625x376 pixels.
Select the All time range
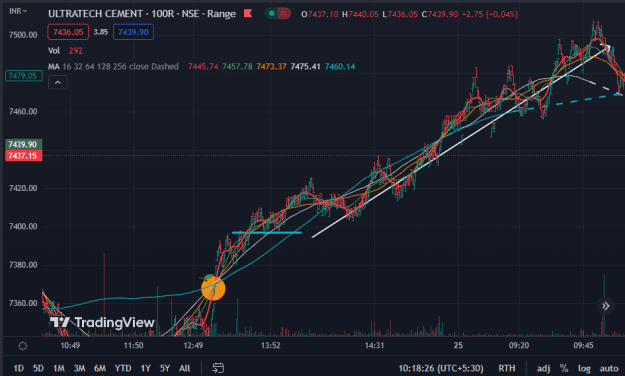(x=185, y=368)
